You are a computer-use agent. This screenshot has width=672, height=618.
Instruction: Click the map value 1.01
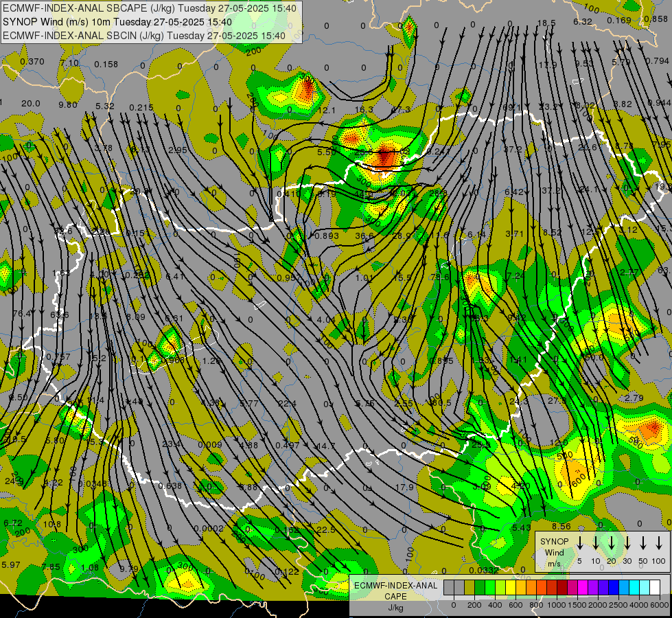click(364, 277)
